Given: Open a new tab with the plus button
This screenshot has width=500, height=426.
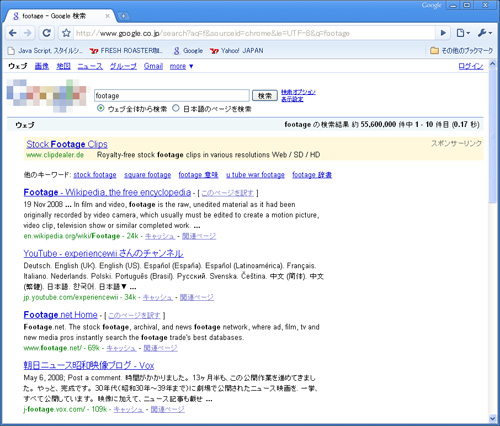Looking at the screenshot, I should 123,16.
